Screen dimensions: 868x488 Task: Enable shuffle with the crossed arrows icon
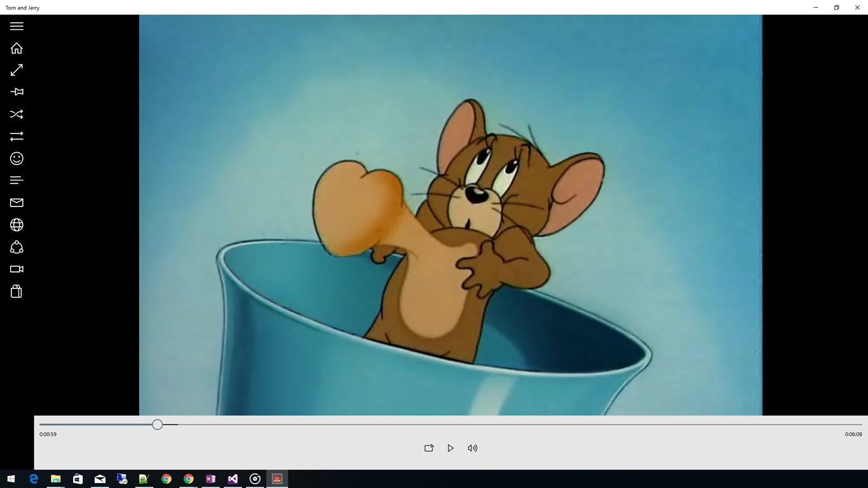(x=17, y=114)
